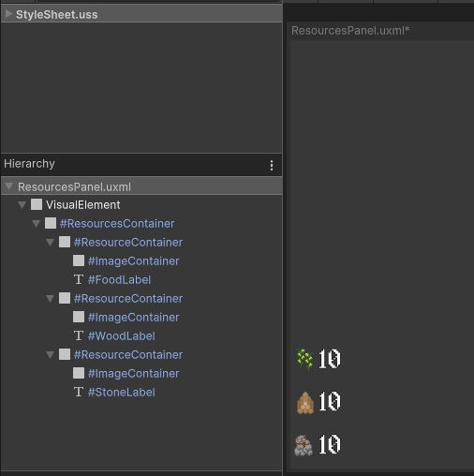Collapse the #ResourceContainer holding #FoodLabel
This screenshot has width=474, height=476.
(50, 243)
